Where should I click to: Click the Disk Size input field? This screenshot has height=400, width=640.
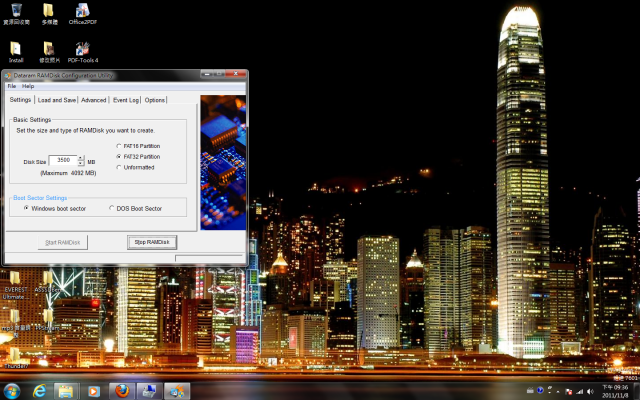tap(63, 160)
